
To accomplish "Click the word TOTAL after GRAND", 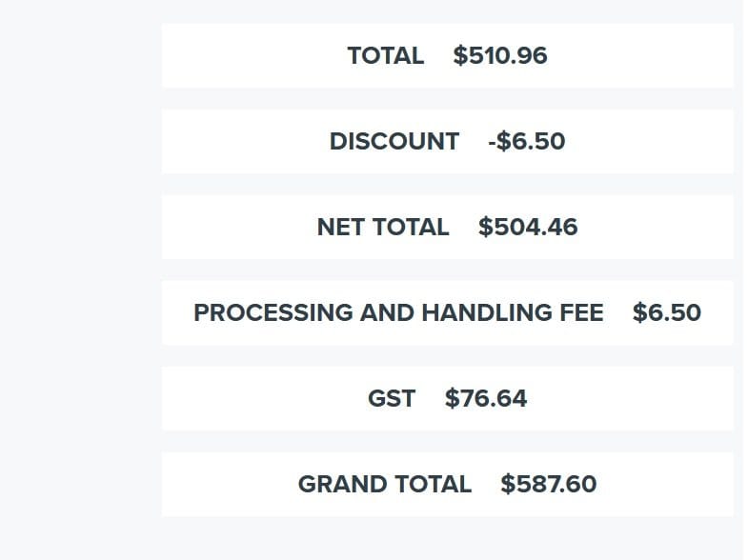I will pyautogui.click(x=433, y=484).
